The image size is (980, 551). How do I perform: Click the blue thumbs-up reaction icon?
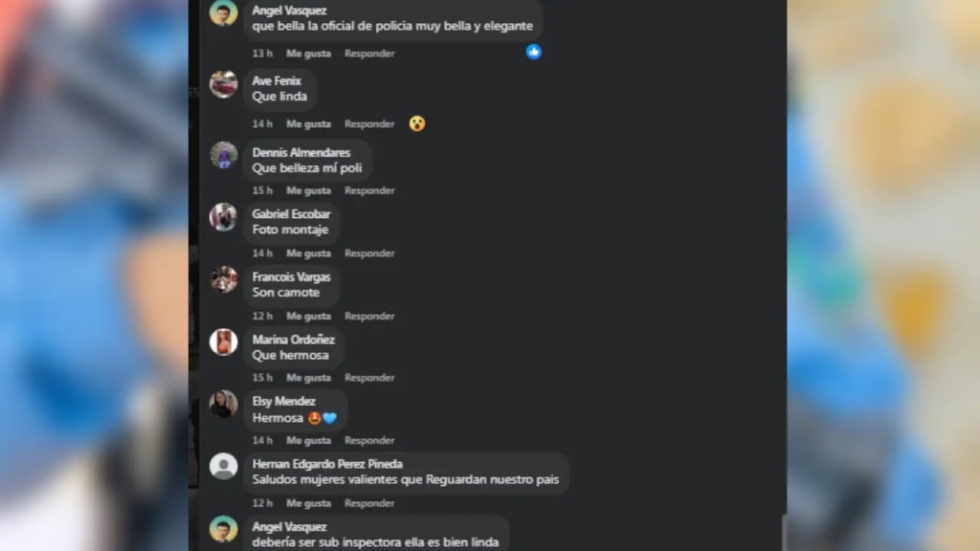coord(533,52)
